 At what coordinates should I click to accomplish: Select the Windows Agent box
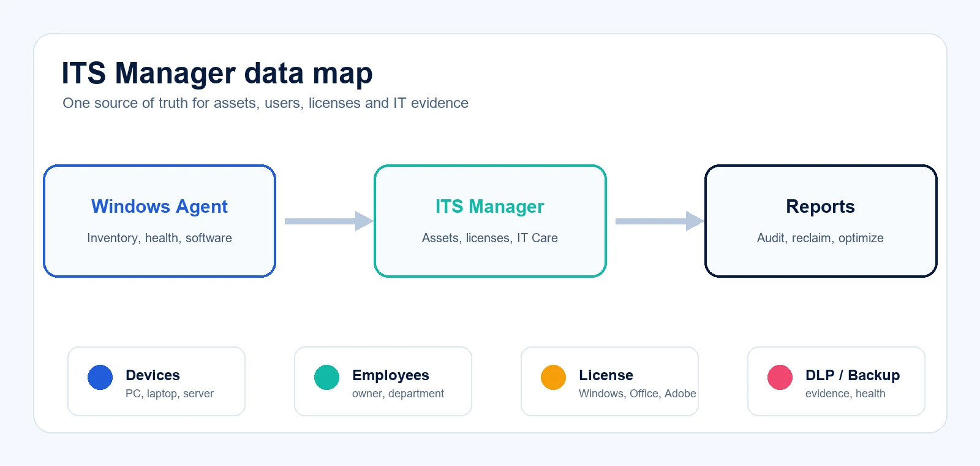[159, 221]
